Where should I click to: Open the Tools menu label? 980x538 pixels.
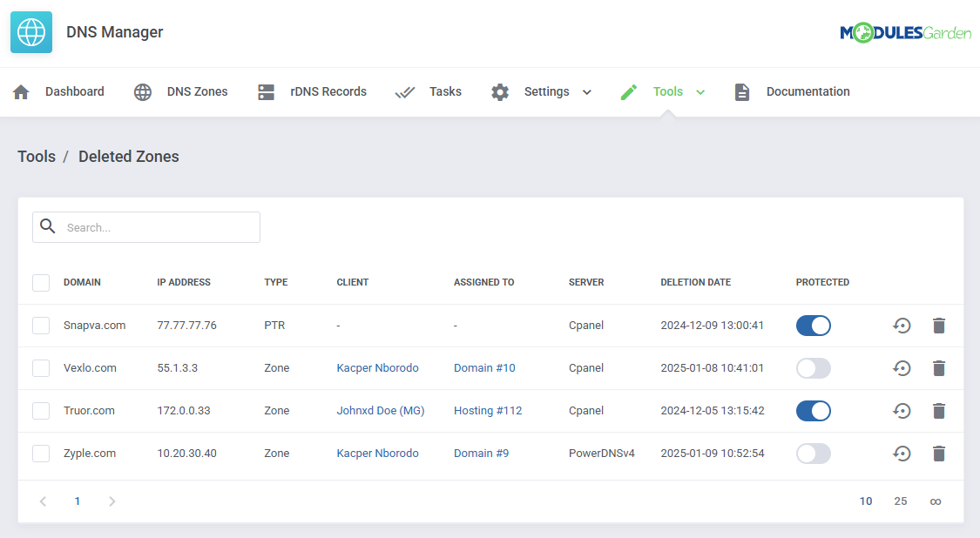pos(667,92)
